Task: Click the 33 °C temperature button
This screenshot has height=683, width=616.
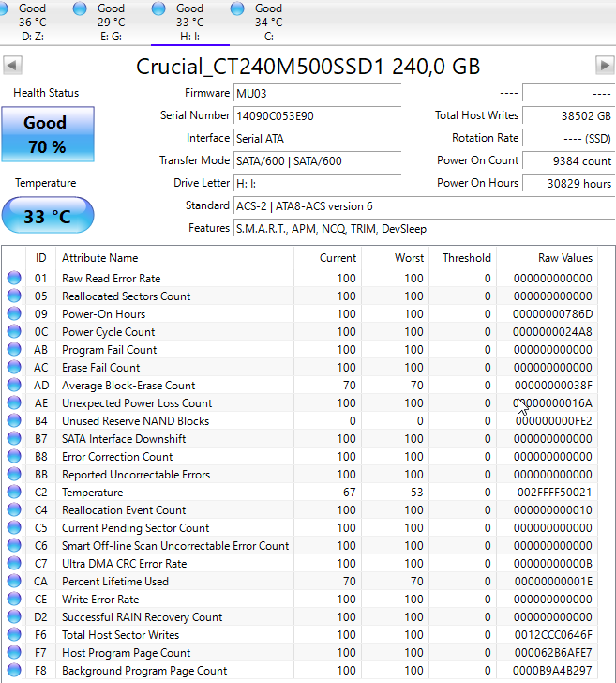Action: click(x=48, y=216)
